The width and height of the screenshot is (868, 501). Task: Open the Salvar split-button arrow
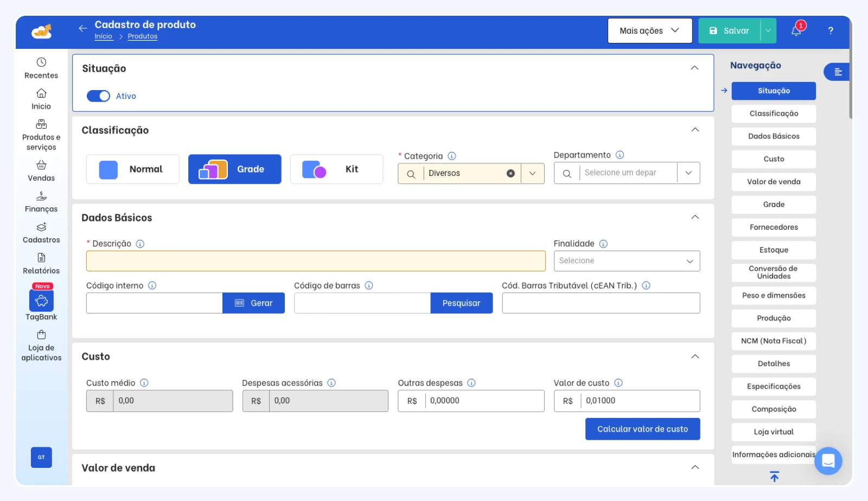(x=768, y=31)
